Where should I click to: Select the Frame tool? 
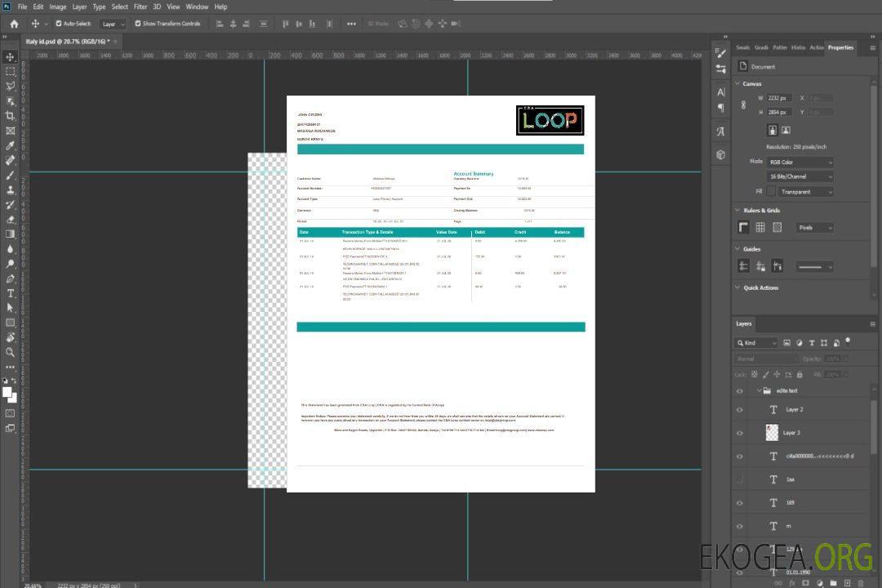(x=10, y=131)
